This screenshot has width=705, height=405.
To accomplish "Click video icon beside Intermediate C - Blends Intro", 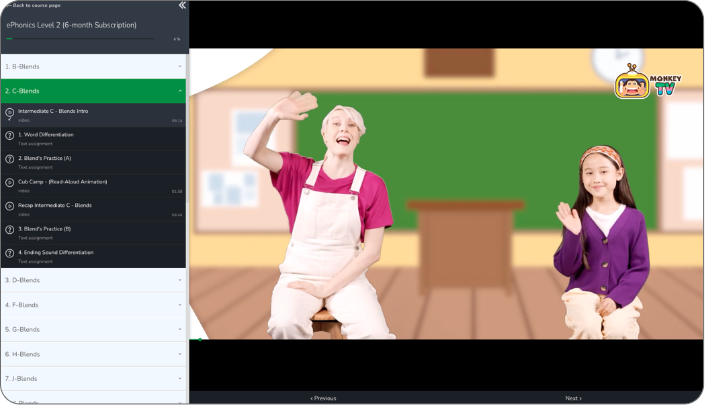I will (x=9, y=114).
